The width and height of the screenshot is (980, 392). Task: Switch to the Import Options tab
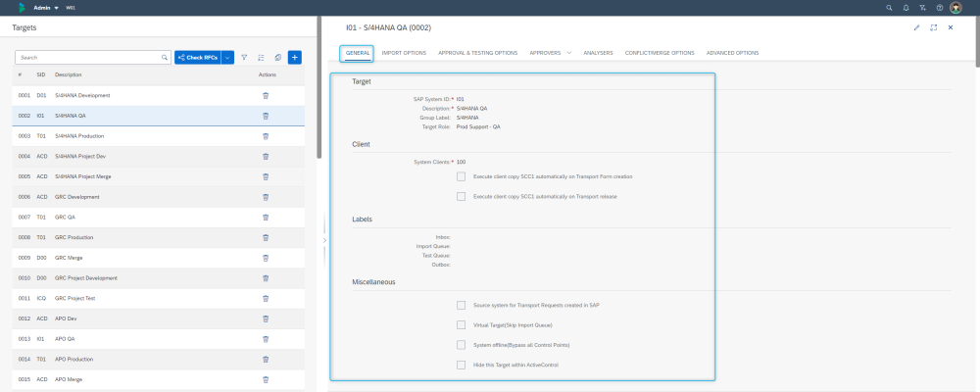(404, 53)
